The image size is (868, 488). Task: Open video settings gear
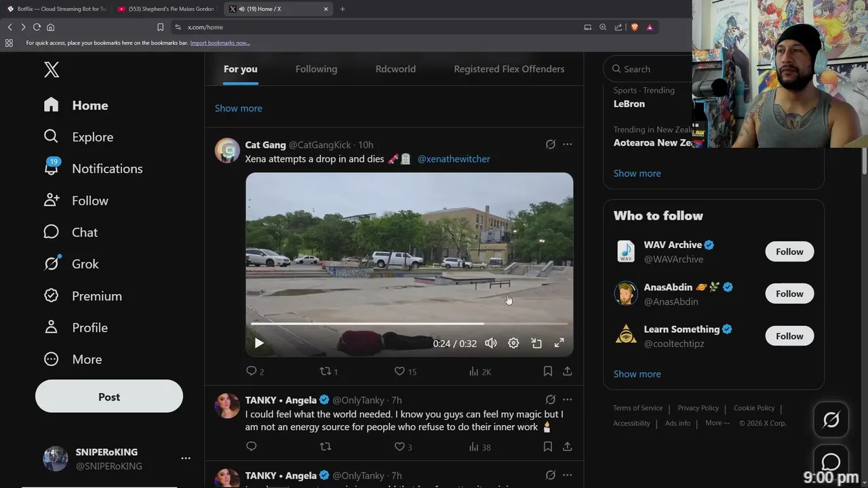pos(513,343)
